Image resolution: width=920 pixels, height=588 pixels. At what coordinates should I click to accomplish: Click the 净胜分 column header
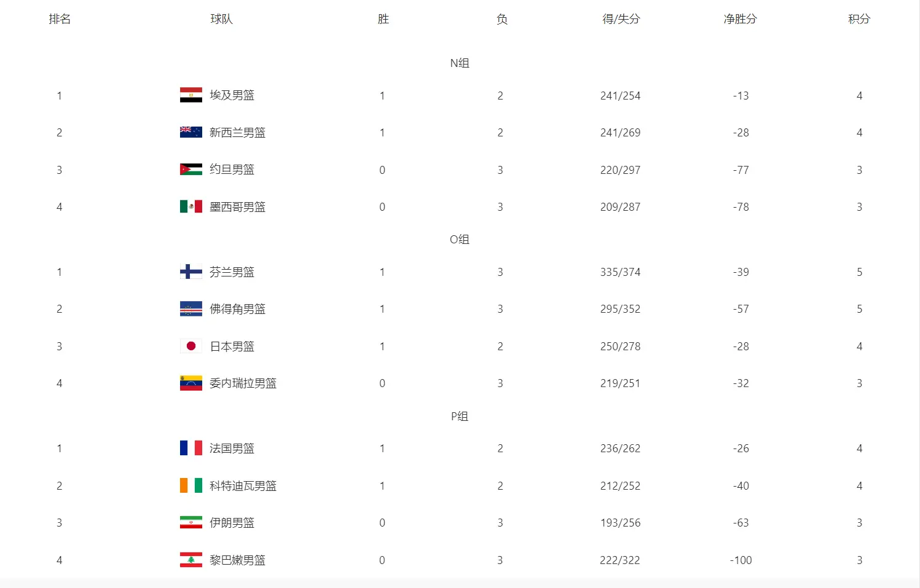click(740, 19)
